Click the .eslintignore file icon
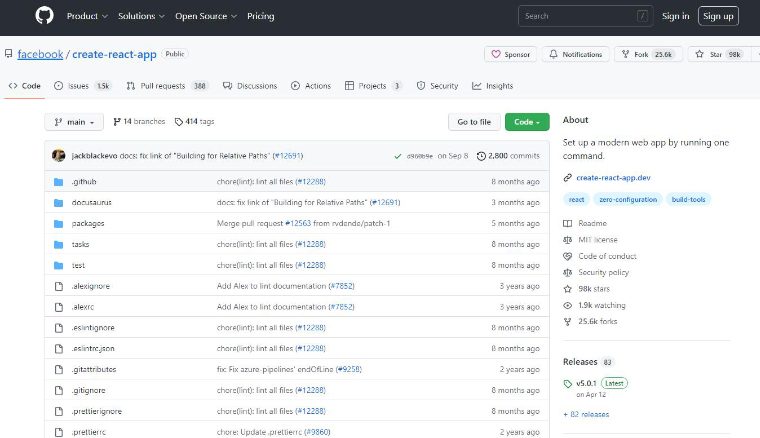The width and height of the screenshot is (760, 438). click(59, 328)
